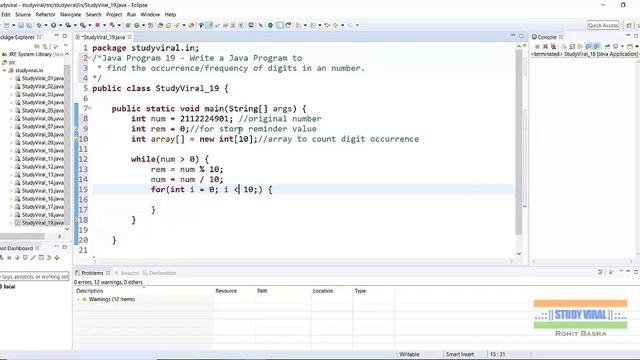640x360 pixels.
Task: Open New file dropdown arrow at toolbar start
Action: click(x=13, y=25)
